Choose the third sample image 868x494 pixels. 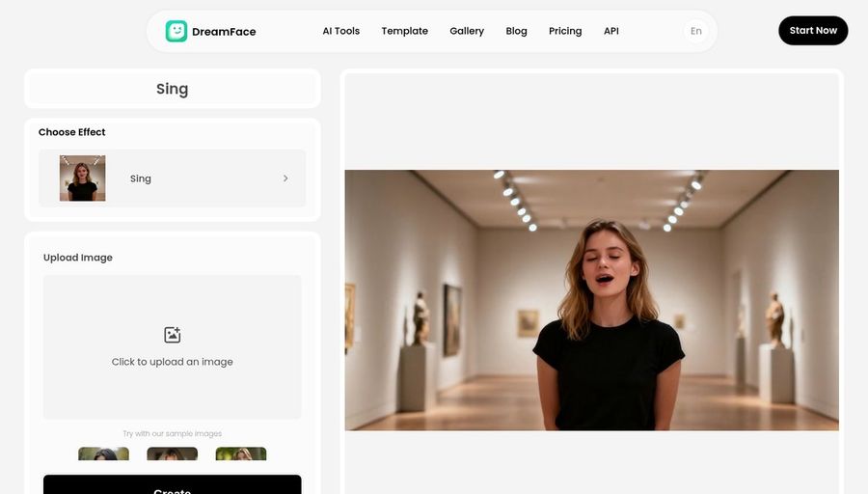click(x=241, y=453)
